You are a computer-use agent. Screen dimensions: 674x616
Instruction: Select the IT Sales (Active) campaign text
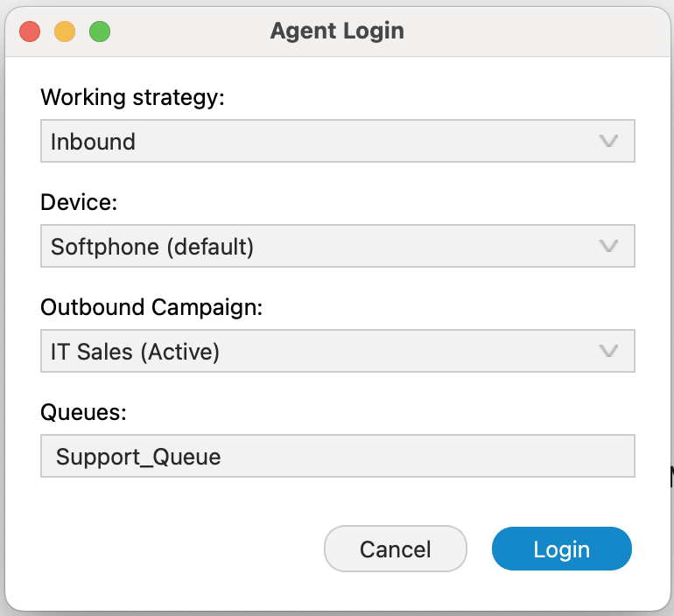[x=135, y=352]
